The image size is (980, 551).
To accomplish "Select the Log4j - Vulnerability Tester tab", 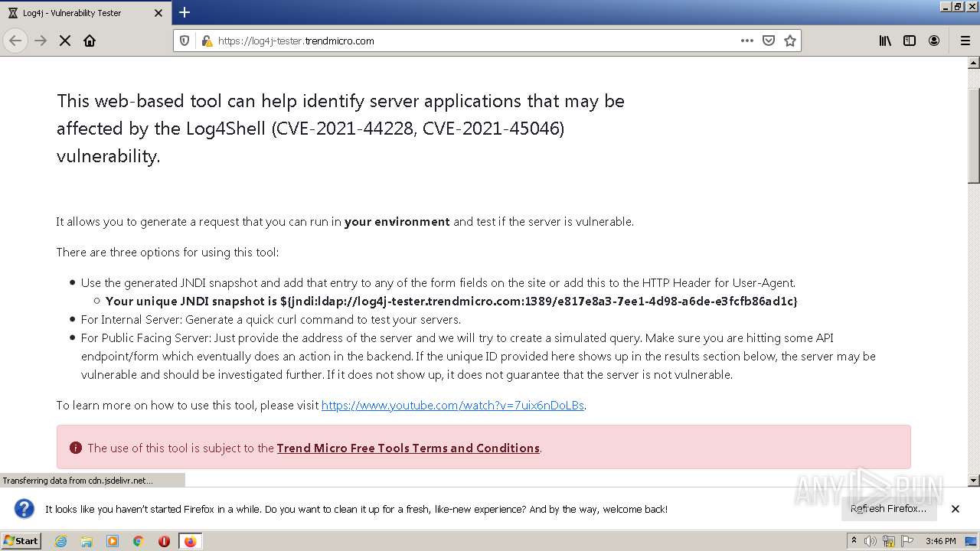I will pos(85,13).
